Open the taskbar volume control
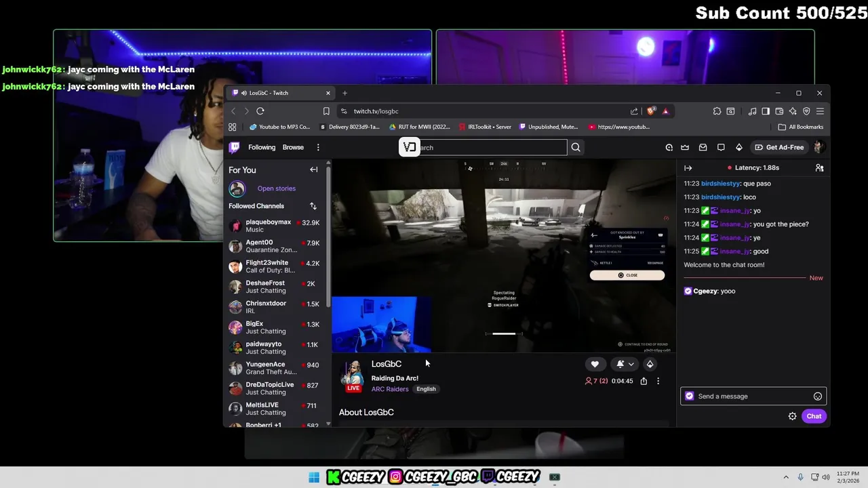The width and height of the screenshot is (868, 488). (x=826, y=477)
